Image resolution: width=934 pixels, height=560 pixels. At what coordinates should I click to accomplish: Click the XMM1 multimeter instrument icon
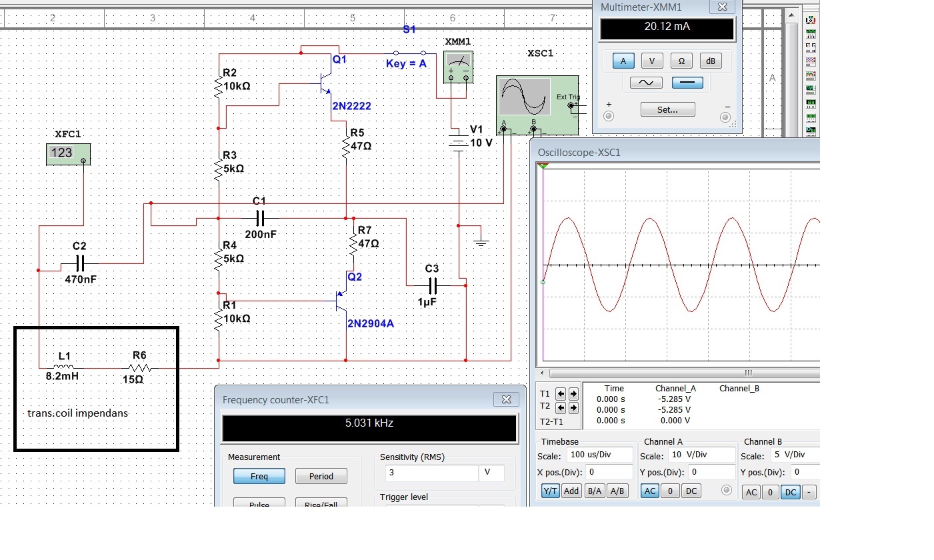pyautogui.click(x=458, y=67)
